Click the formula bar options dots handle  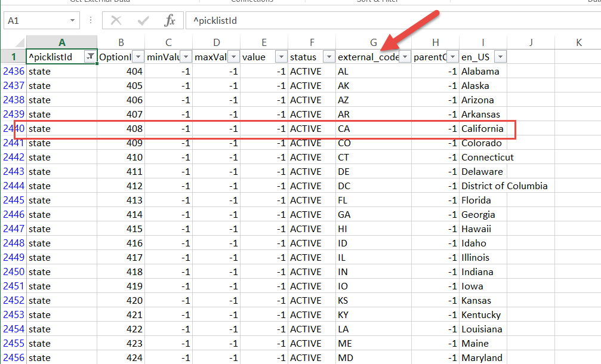point(91,20)
